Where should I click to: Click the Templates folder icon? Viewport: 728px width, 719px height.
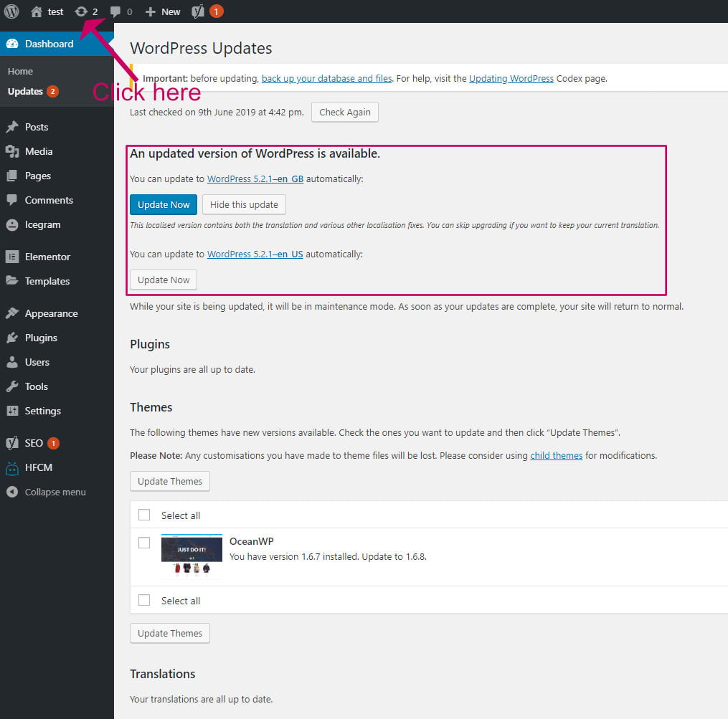(x=12, y=281)
